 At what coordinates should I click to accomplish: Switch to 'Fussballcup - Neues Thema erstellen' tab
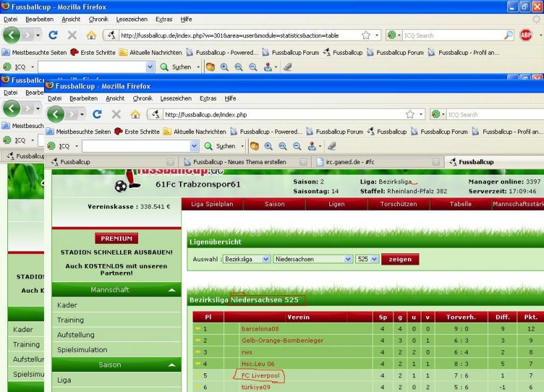coord(241,161)
